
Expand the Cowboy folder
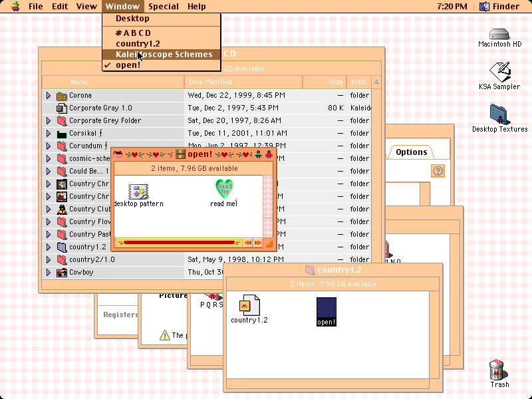pyautogui.click(x=49, y=272)
